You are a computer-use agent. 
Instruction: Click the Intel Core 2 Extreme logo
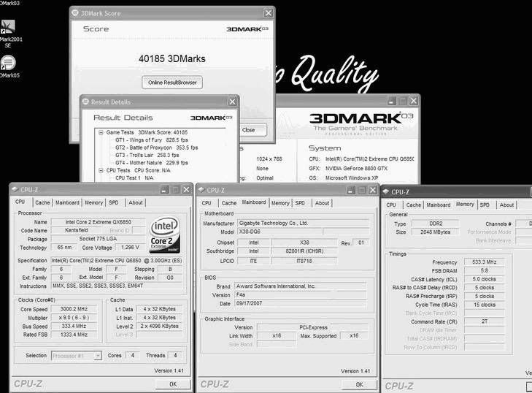164,235
